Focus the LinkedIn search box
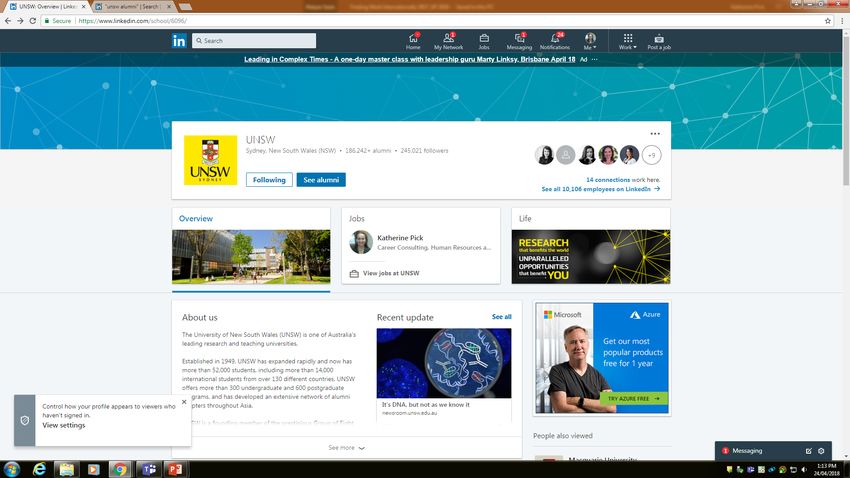Viewport: 850px width, 478px height. (254, 41)
